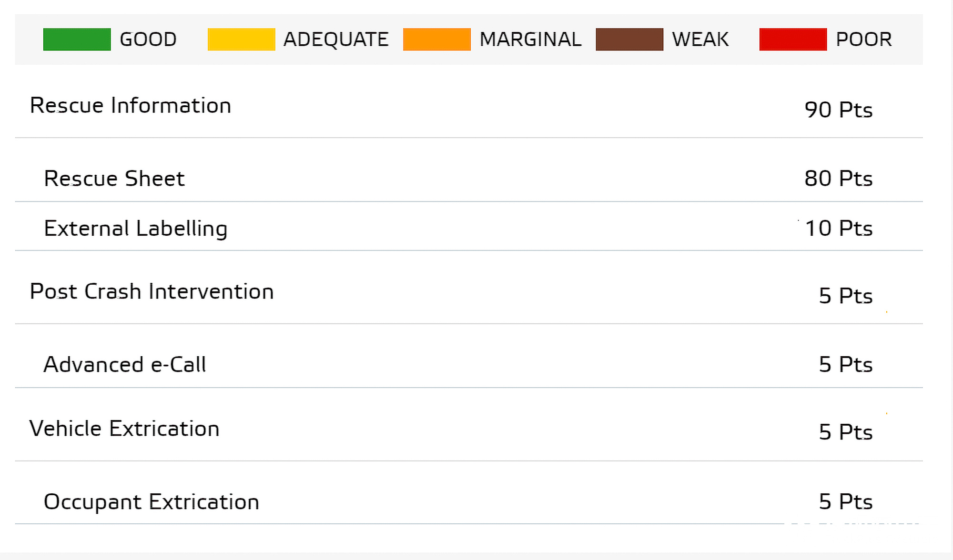Select the Occupant Extrication entry
Image resolution: width=953 pixels, height=560 pixels.
[x=151, y=502]
